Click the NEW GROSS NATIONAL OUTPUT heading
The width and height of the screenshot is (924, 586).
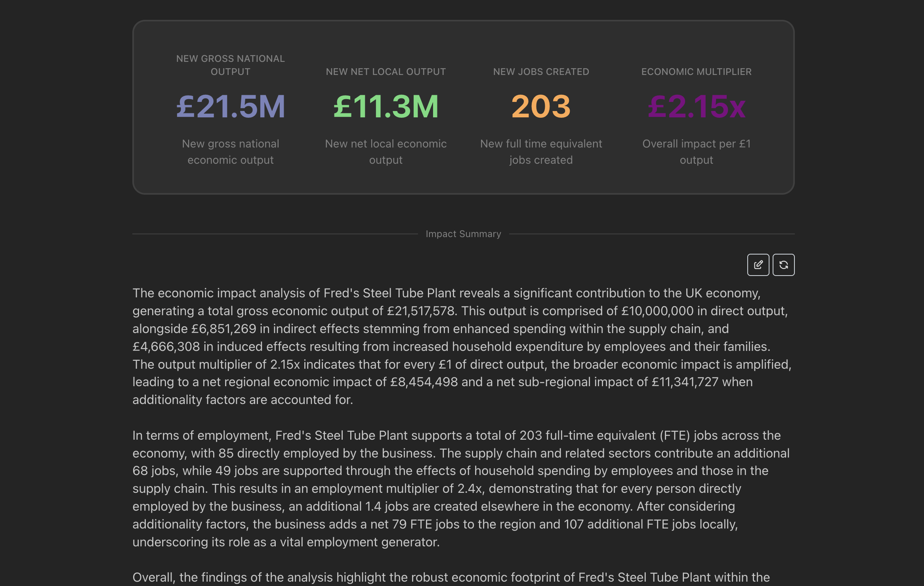tap(231, 65)
